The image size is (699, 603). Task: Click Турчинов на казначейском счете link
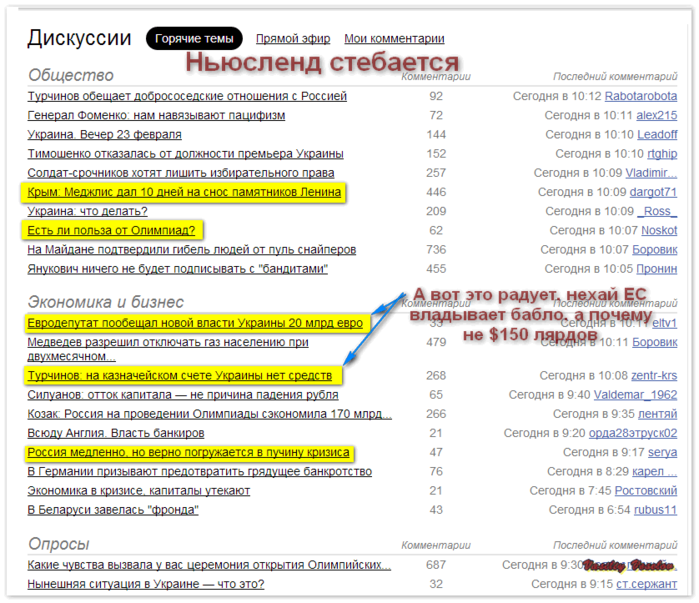tap(180, 376)
